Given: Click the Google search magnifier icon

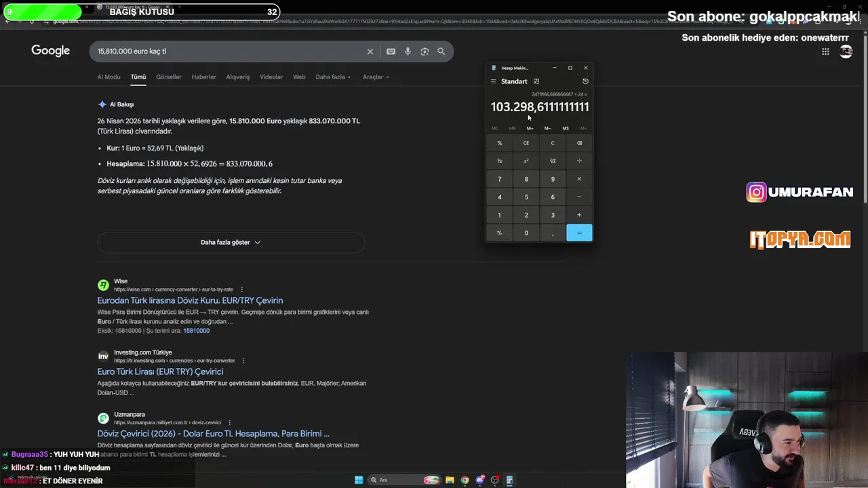Looking at the screenshot, I should point(441,52).
